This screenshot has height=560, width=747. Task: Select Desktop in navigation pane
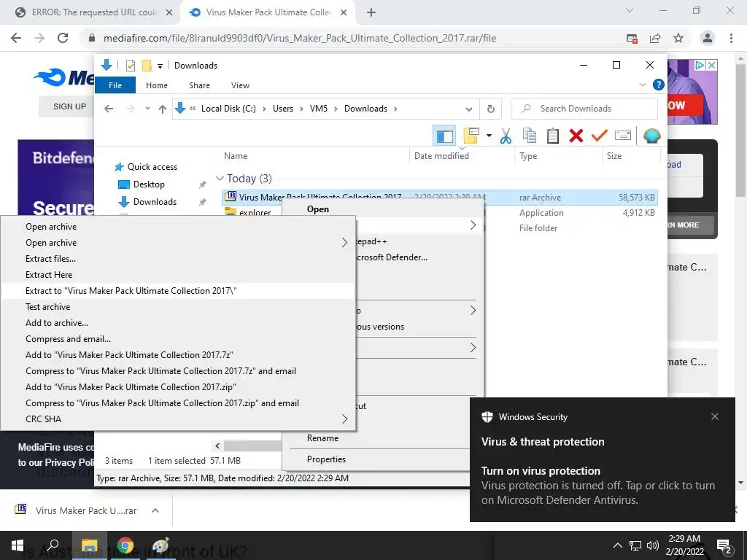coord(149,184)
